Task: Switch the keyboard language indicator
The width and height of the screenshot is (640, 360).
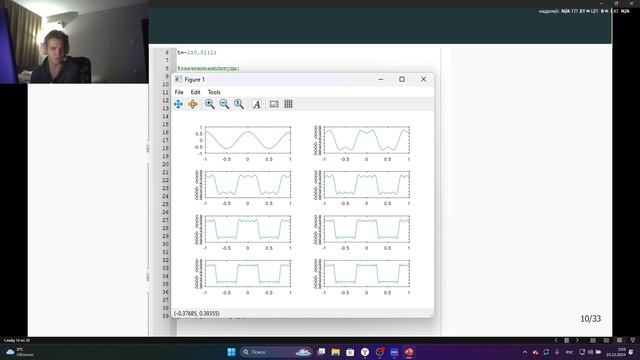Action: [569, 352]
